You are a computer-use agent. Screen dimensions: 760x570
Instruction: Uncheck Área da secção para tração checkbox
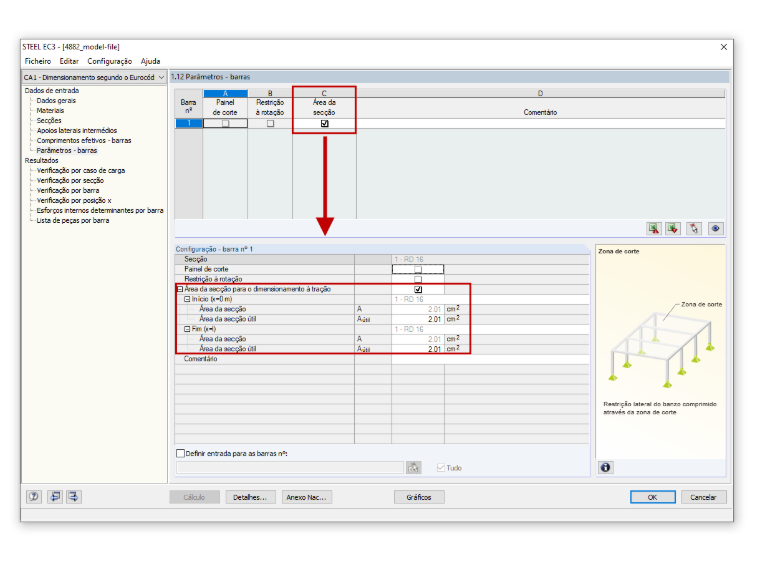tap(418, 289)
